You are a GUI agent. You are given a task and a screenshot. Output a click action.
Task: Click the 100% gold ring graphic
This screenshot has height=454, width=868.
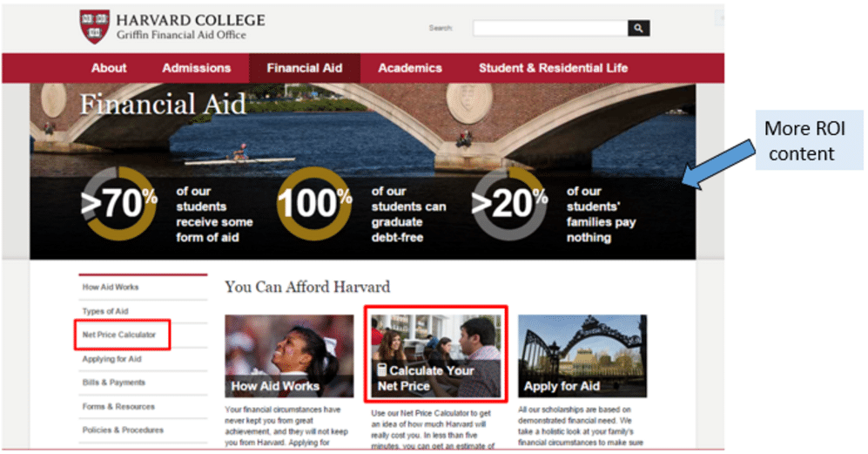click(x=314, y=203)
